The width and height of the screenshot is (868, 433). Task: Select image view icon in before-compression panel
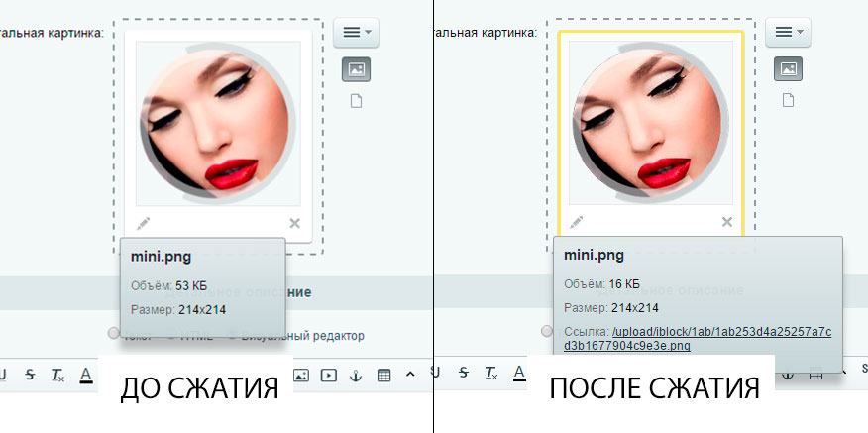(356, 69)
